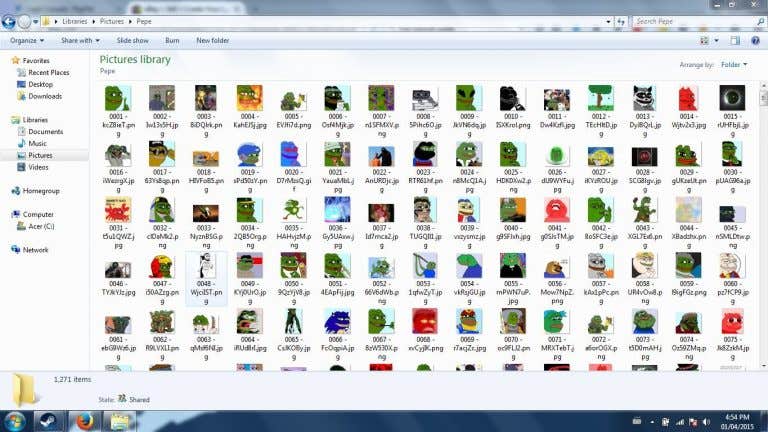Select Downloads under Favorites
This screenshot has height=432, width=768.
pos(45,96)
